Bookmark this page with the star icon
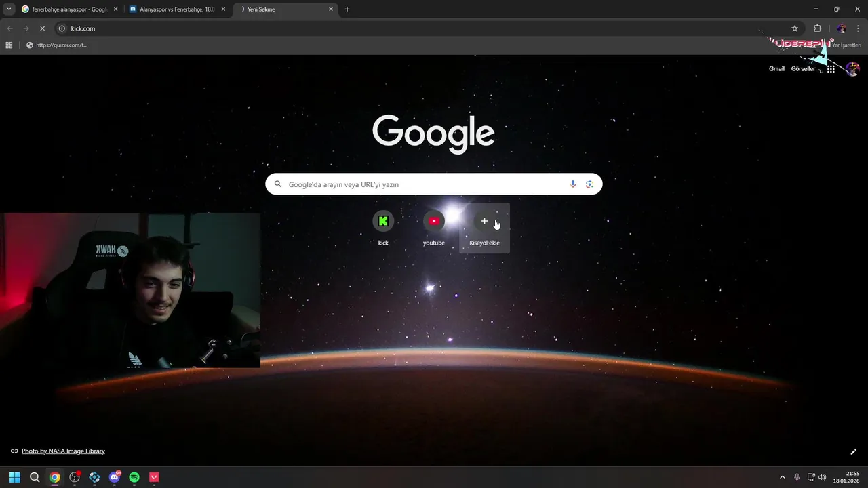This screenshot has width=868, height=488. coord(795,28)
